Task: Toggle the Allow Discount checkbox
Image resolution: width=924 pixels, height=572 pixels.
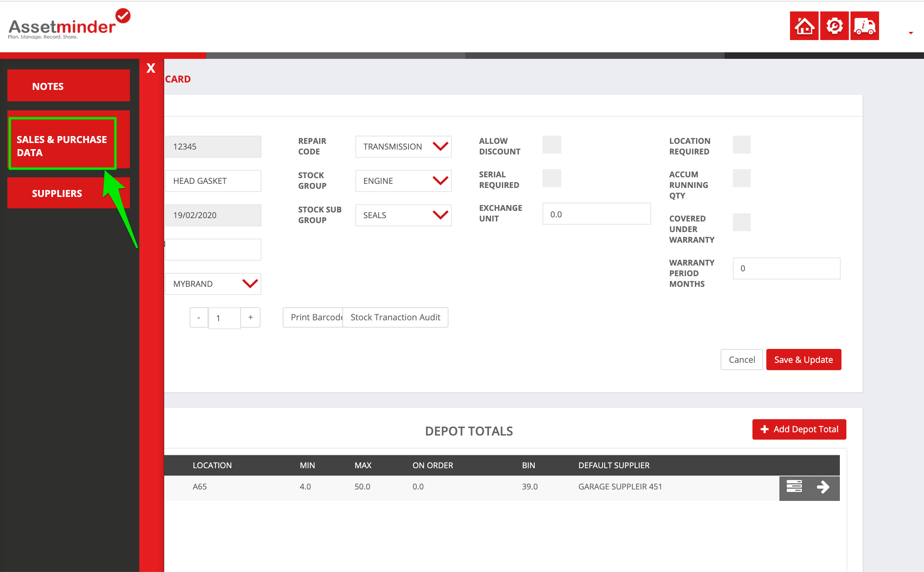Action: 551,145
